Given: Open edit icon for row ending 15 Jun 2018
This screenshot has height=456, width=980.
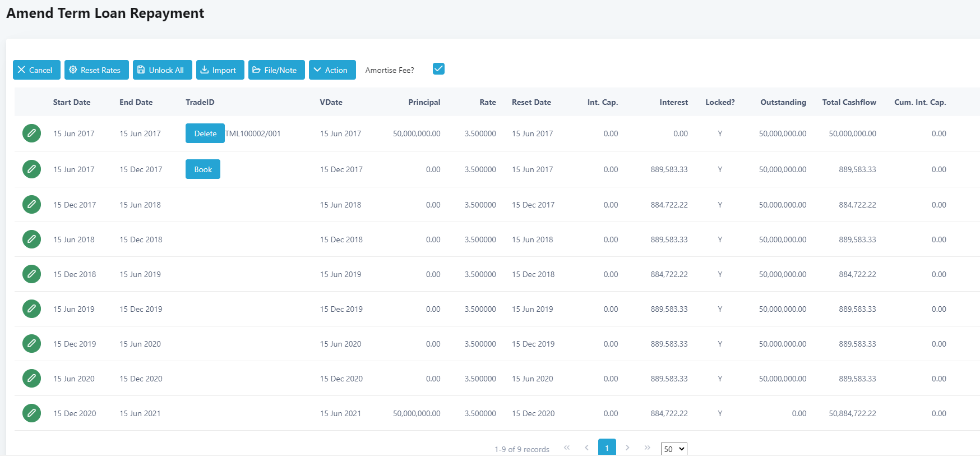Looking at the screenshot, I should (x=31, y=205).
